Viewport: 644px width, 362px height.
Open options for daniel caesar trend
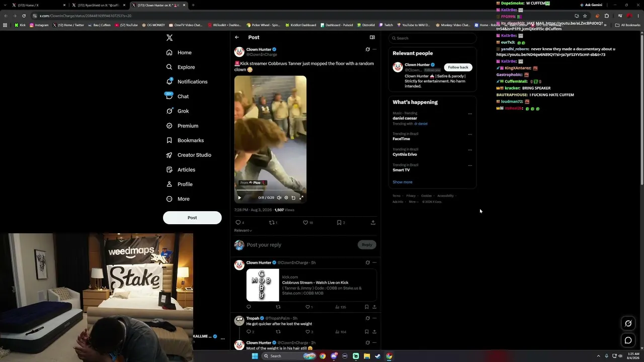(x=470, y=114)
